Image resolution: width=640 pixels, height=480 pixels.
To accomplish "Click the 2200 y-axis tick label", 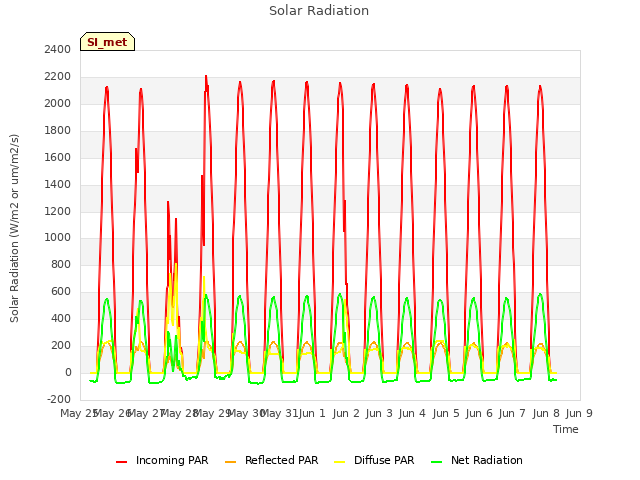I will click(58, 77).
